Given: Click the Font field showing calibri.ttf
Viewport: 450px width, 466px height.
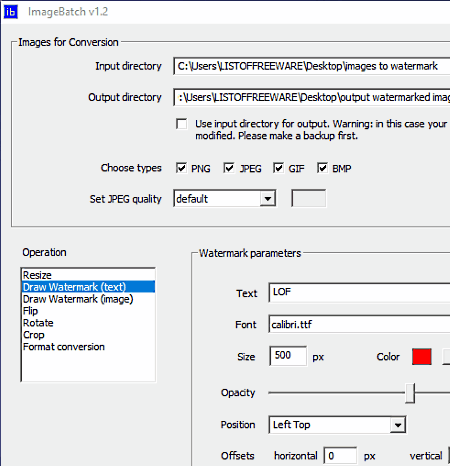Looking at the screenshot, I should (359, 324).
